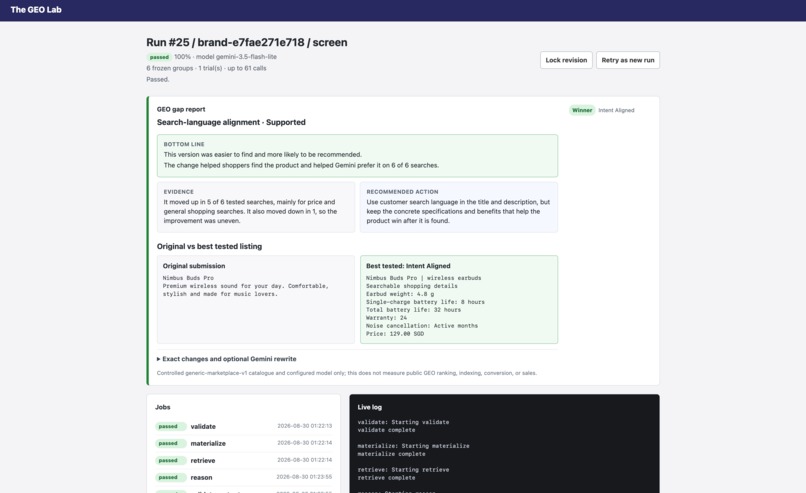Click the run title heading Run #25
806x493 pixels.
tap(247, 42)
